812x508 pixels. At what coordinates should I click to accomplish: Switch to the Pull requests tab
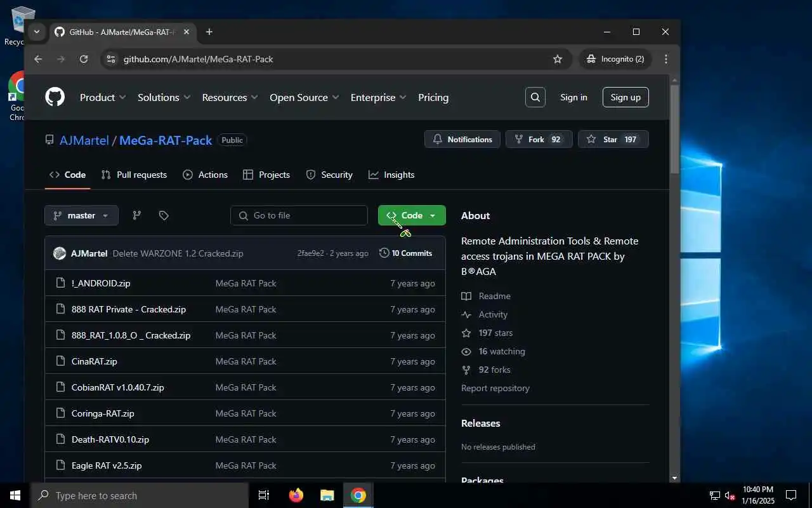[x=134, y=175]
